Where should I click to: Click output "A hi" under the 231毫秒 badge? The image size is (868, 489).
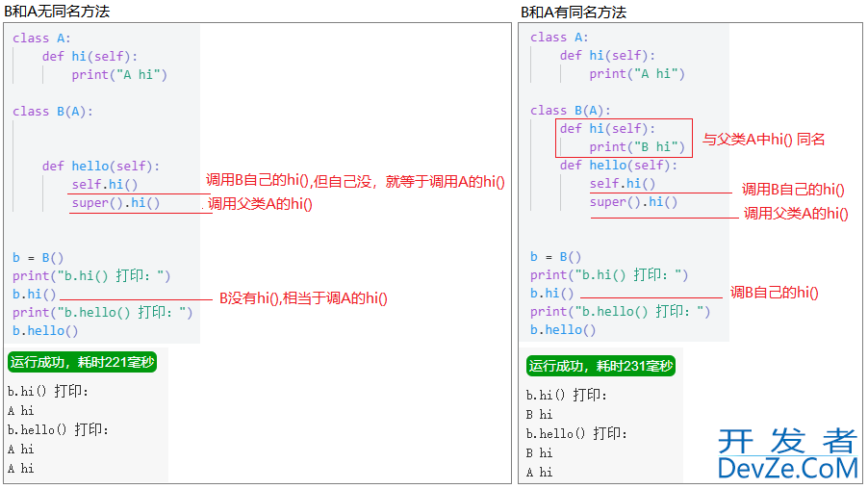(x=539, y=473)
